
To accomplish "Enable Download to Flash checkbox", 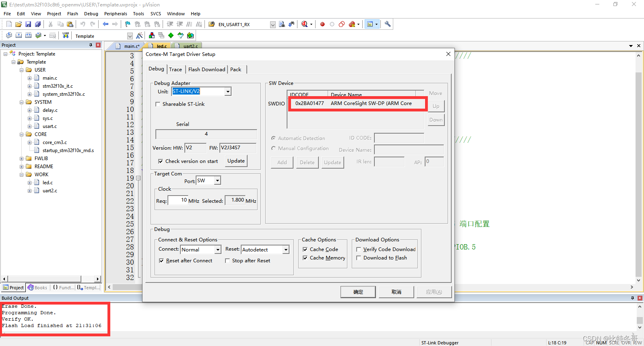I will tap(359, 258).
